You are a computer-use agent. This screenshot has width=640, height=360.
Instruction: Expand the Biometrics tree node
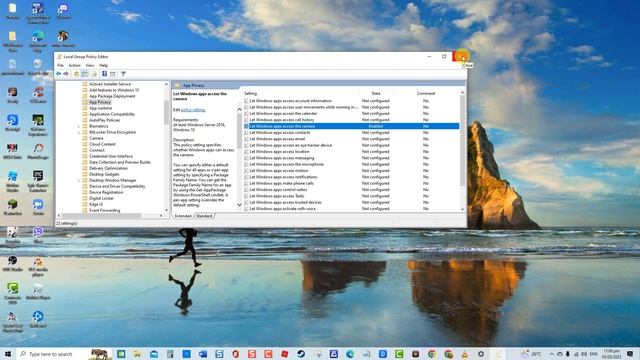point(79,126)
